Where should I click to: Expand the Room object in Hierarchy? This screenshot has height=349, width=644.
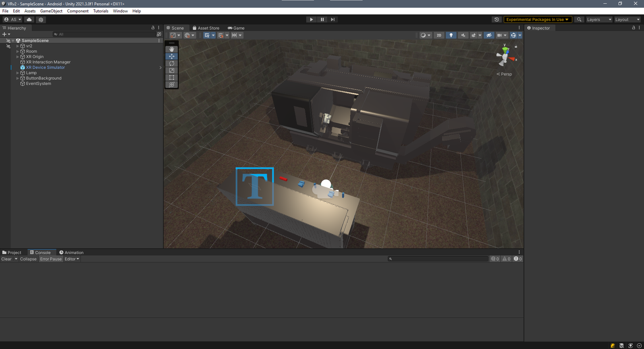click(x=17, y=52)
